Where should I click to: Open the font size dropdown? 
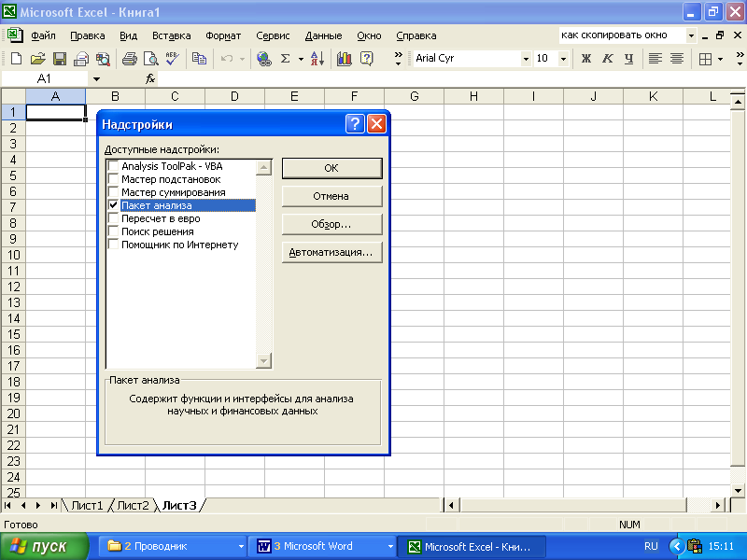click(564, 59)
